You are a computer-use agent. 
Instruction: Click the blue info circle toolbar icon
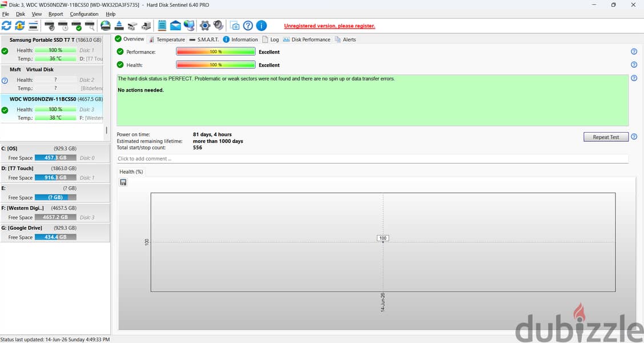(x=261, y=26)
